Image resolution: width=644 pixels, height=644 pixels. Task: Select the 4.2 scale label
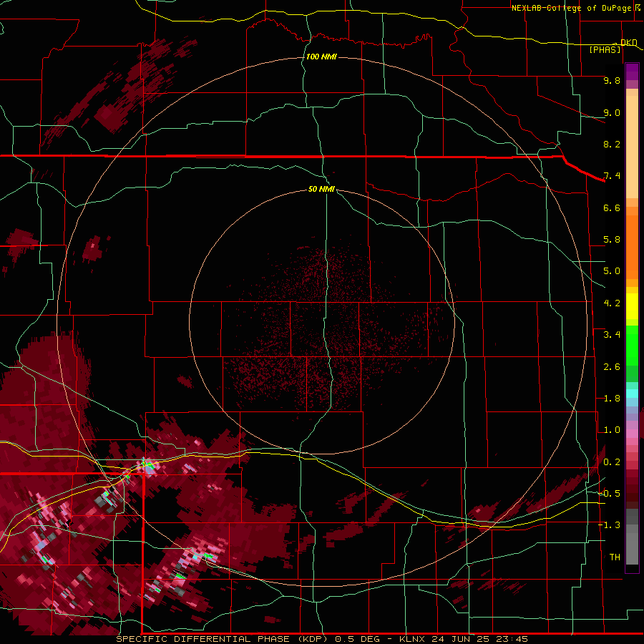(x=612, y=303)
